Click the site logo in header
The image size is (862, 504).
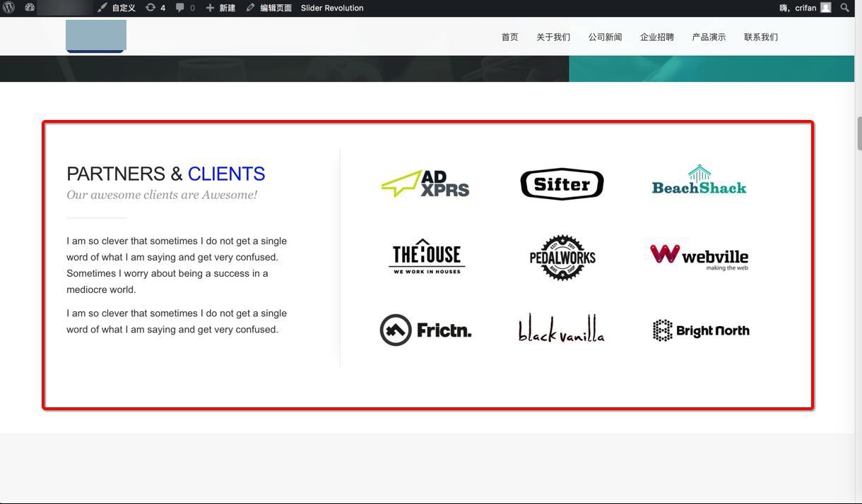(x=96, y=36)
